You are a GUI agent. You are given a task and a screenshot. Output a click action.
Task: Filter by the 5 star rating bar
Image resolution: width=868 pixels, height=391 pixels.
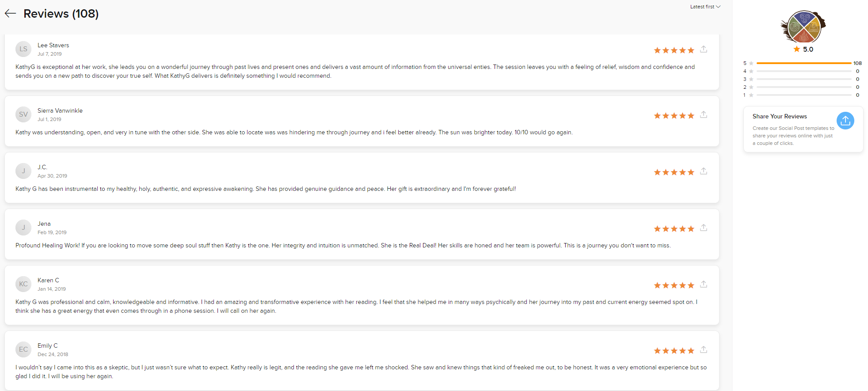pos(803,63)
